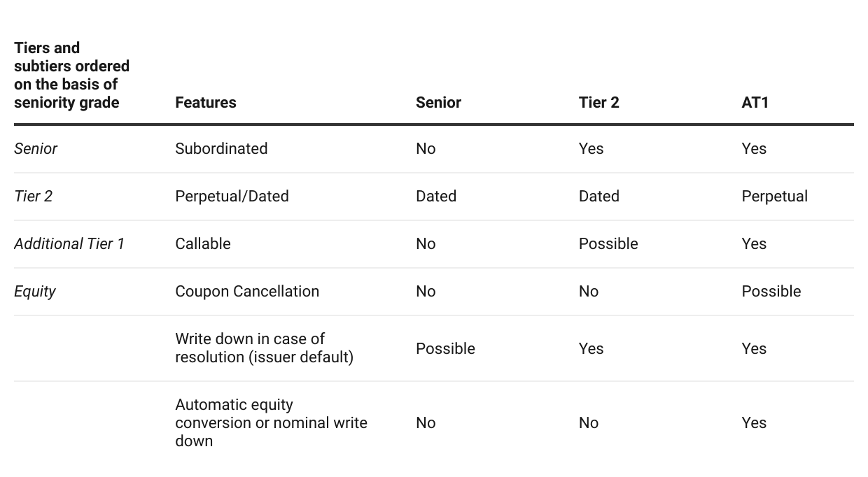Viewport: 868px width, 477px height.
Task: Click the AT1 column header
Action: 755,103
